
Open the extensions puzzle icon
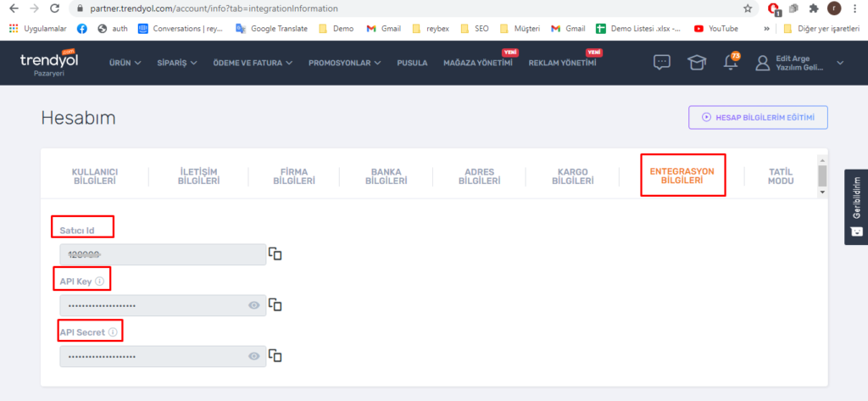[x=813, y=8]
